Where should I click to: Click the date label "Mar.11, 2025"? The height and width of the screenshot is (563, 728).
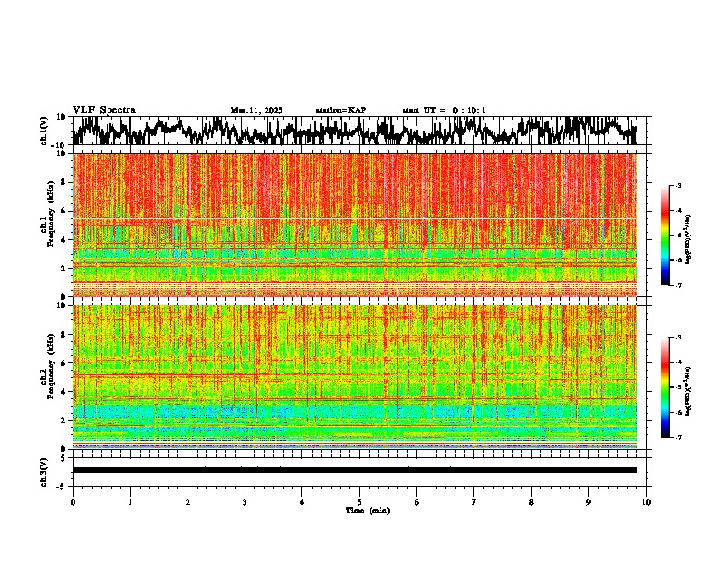point(256,110)
